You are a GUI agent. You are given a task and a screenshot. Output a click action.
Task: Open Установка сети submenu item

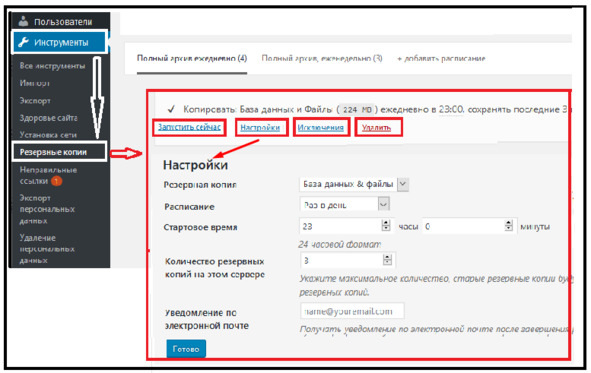pos(48,135)
